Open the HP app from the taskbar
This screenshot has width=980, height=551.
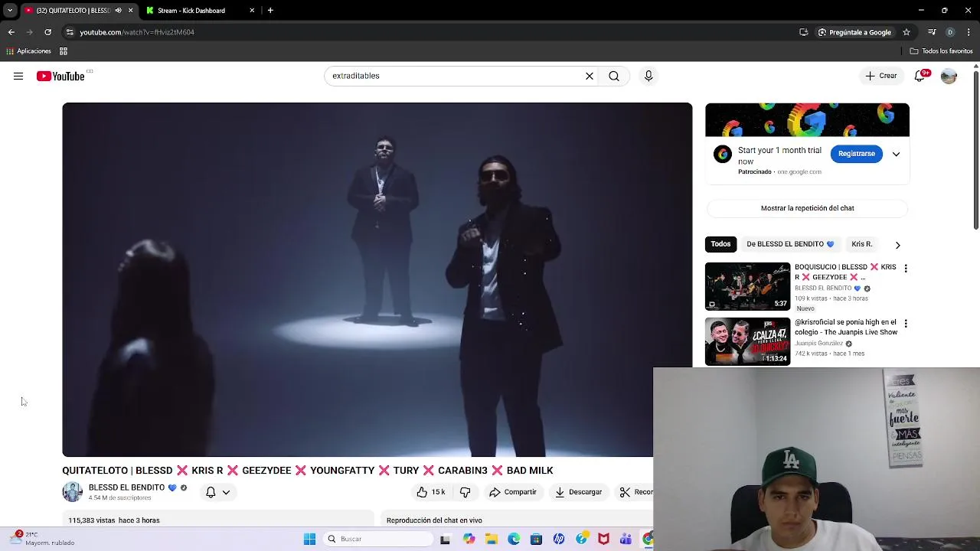click(559, 539)
